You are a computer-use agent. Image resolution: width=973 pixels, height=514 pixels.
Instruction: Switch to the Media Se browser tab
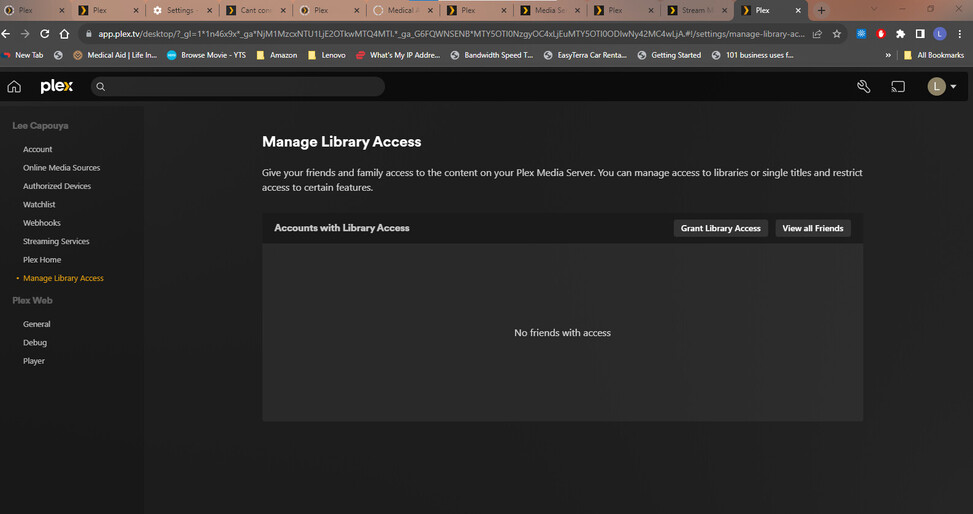click(549, 11)
